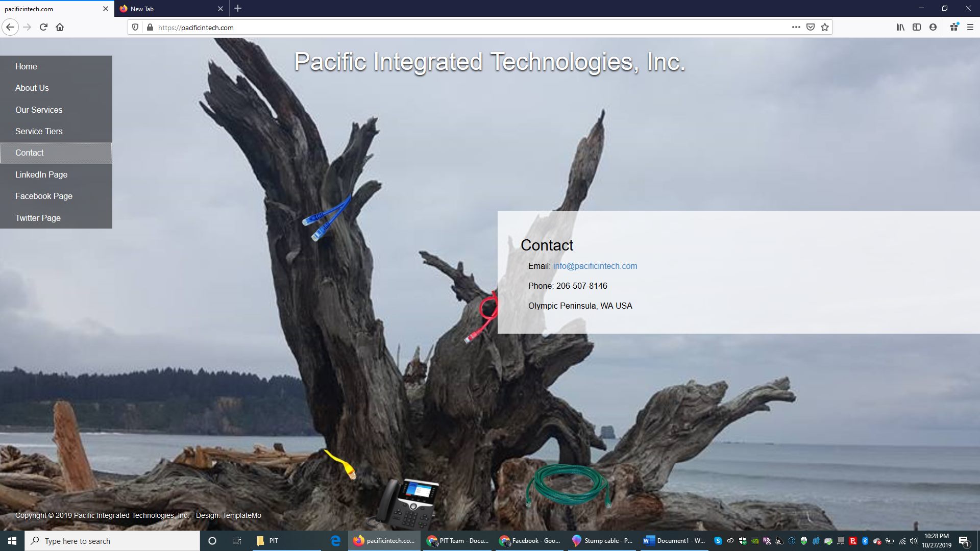Open the Library panel
Viewport: 980px width, 551px height.
[x=900, y=27]
